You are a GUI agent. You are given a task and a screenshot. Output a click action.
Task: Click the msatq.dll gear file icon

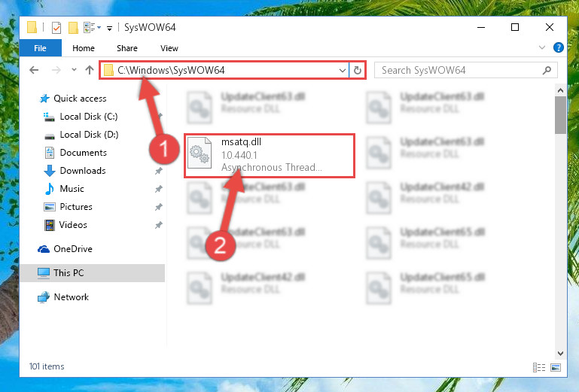tap(200, 153)
